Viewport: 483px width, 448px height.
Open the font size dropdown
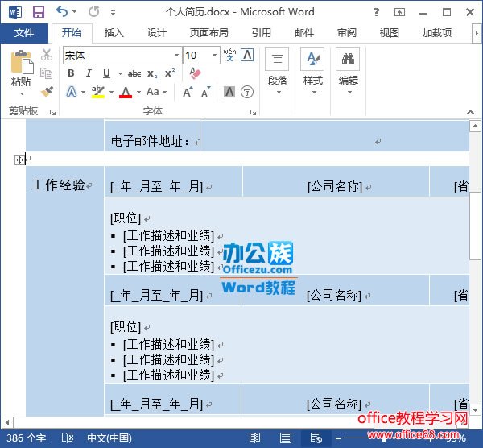coord(214,56)
